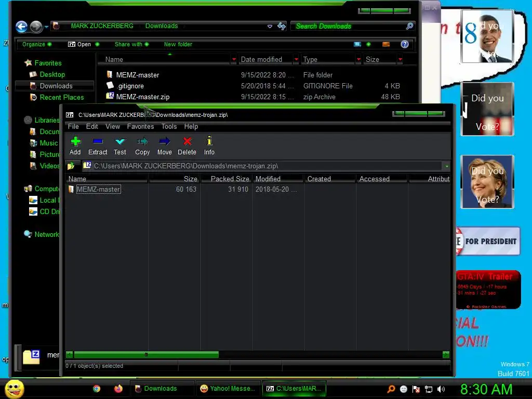Open the Explorer recent pages dropdown
The image size is (532, 399).
pyautogui.click(x=46, y=27)
